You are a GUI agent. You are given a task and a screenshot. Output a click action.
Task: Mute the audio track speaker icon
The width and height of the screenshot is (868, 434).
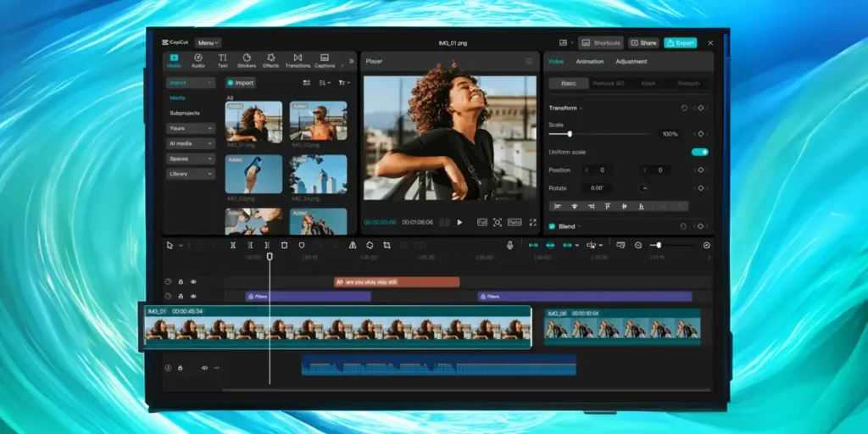204,368
